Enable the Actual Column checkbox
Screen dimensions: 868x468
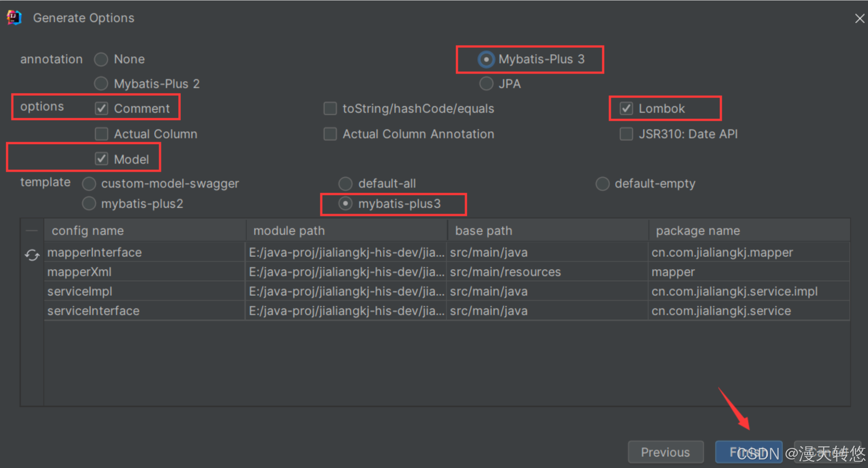click(x=102, y=134)
